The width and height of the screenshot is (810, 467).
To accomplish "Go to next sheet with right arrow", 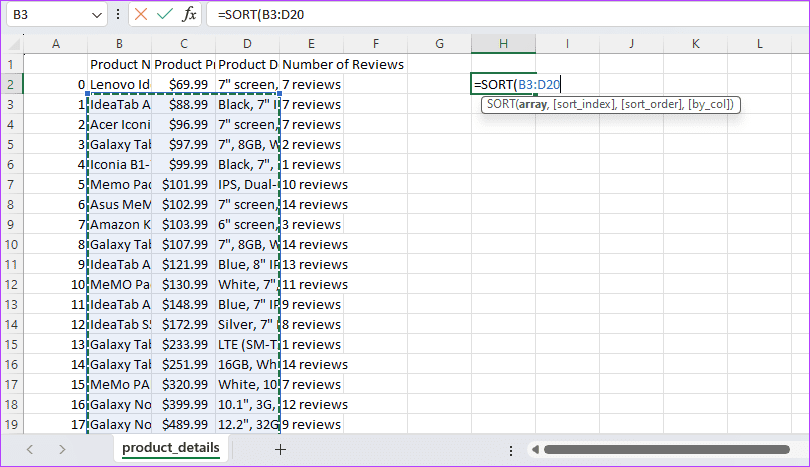I will [x=62, y=449].
